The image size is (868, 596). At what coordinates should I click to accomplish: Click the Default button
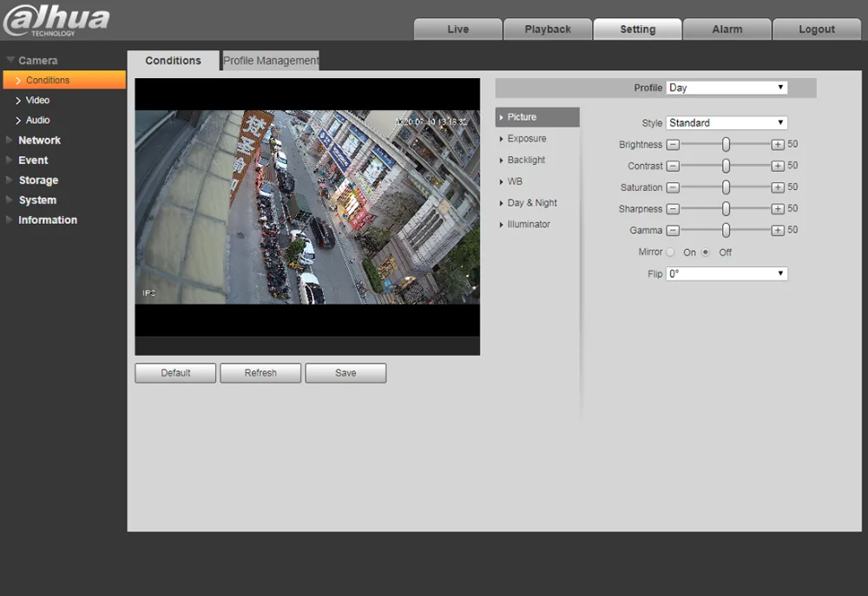175,373
